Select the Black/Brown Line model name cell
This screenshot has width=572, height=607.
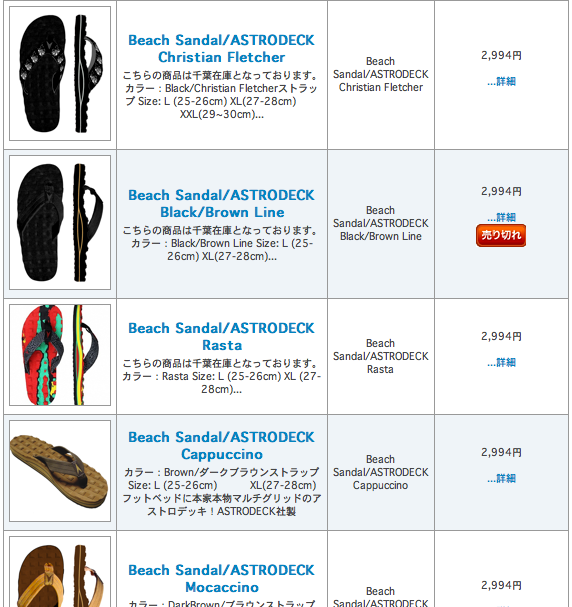click(x=381, y=223)
